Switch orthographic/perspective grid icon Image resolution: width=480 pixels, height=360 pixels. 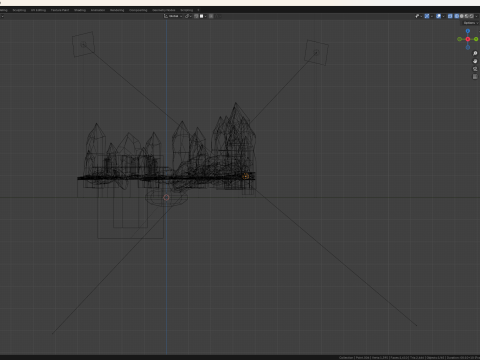475,77
